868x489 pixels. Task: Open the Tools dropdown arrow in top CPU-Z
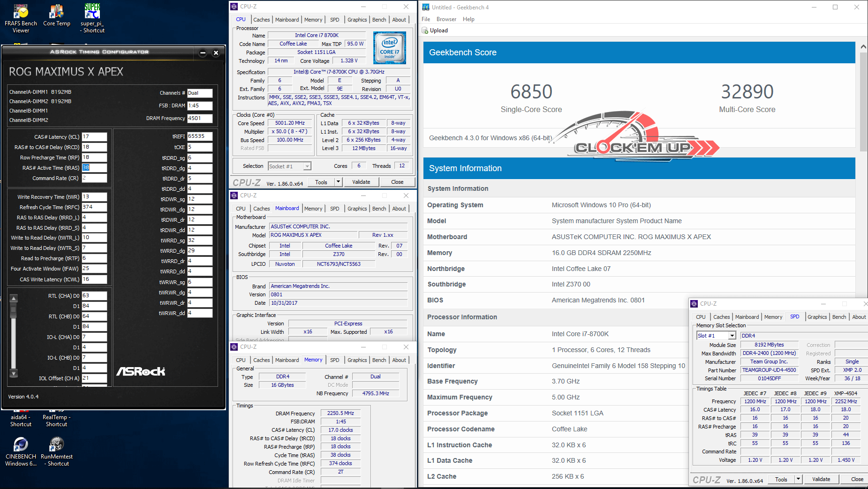pyautogui.click(x=338, y=182)
